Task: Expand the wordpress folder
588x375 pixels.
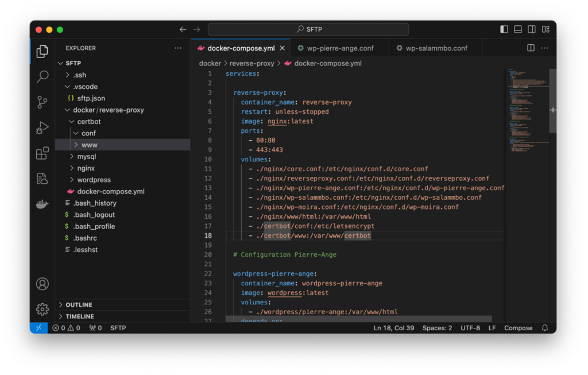Action: [x=123, y=180]
